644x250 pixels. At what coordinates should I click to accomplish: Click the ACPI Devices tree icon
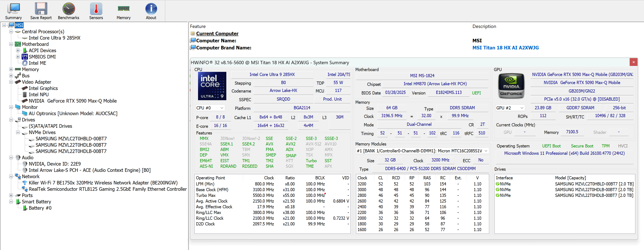(x=25, y=50)
